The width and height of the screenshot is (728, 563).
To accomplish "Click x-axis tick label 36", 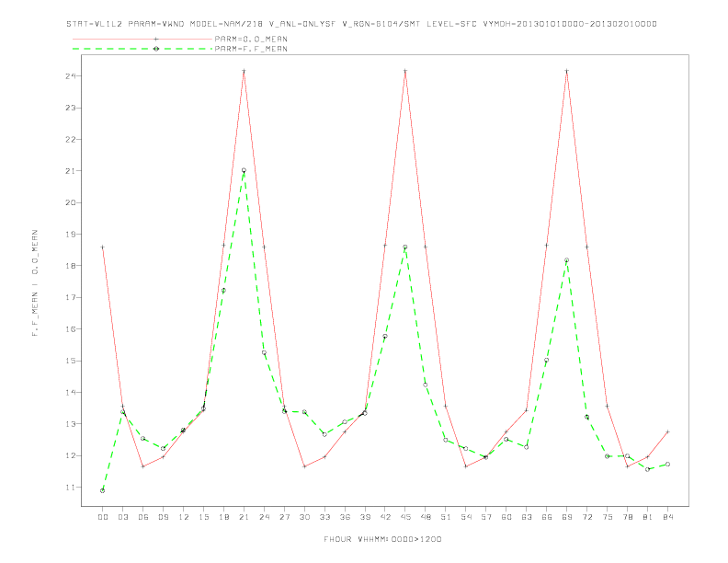I will [x=345, y=517].
